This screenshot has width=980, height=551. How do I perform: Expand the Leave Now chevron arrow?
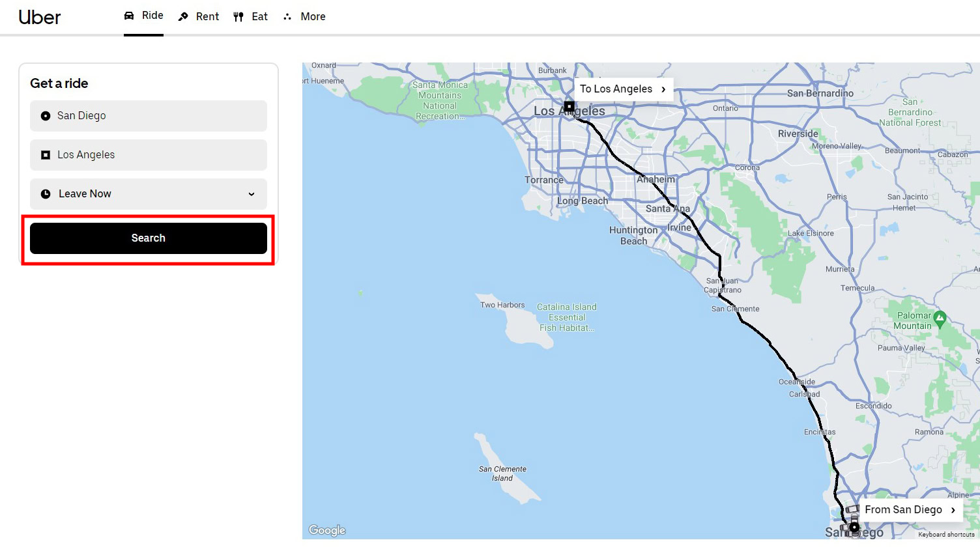coord(252,194)
